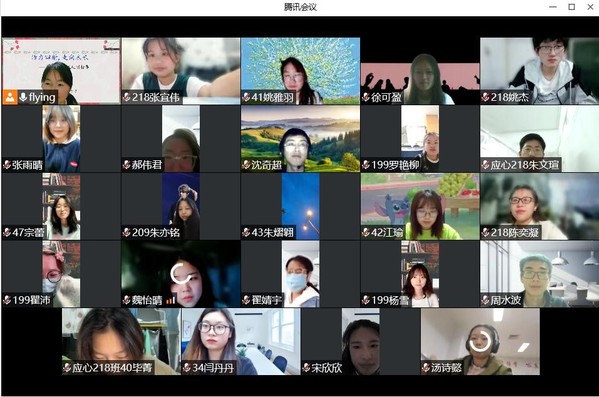
Task: Maximize the 腾讯会议 window
Action: (571, 7)
